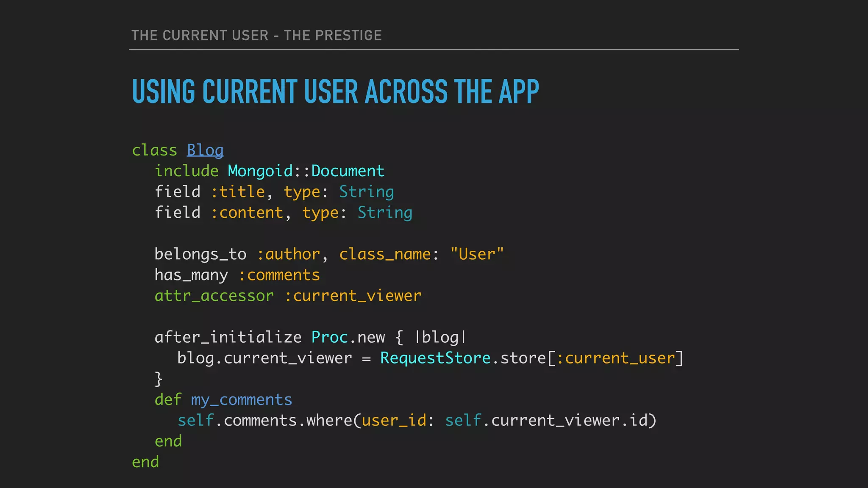Click 'Proc' in the after_initialize line
Image resolution: width=868 pixels, height=488 pixels.
point(330,338)
